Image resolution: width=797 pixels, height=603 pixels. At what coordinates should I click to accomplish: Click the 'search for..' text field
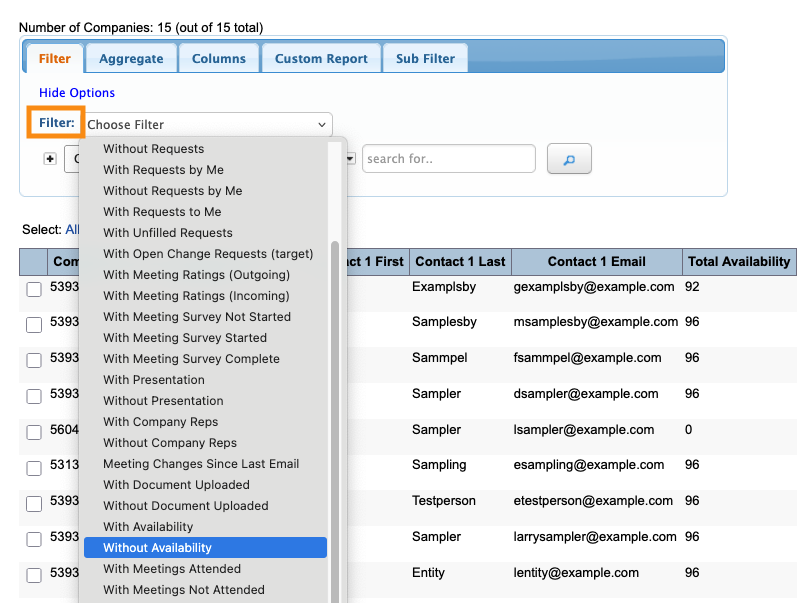point(448,159)
